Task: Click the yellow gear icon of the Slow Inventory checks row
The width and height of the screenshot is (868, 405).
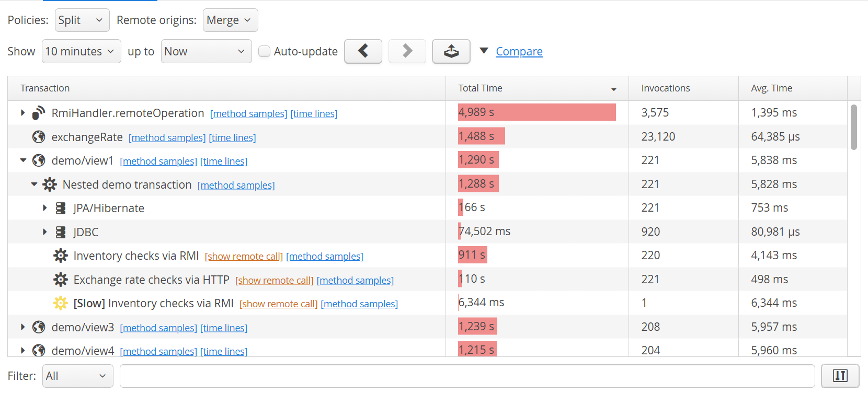Action: tap(61, 304)
